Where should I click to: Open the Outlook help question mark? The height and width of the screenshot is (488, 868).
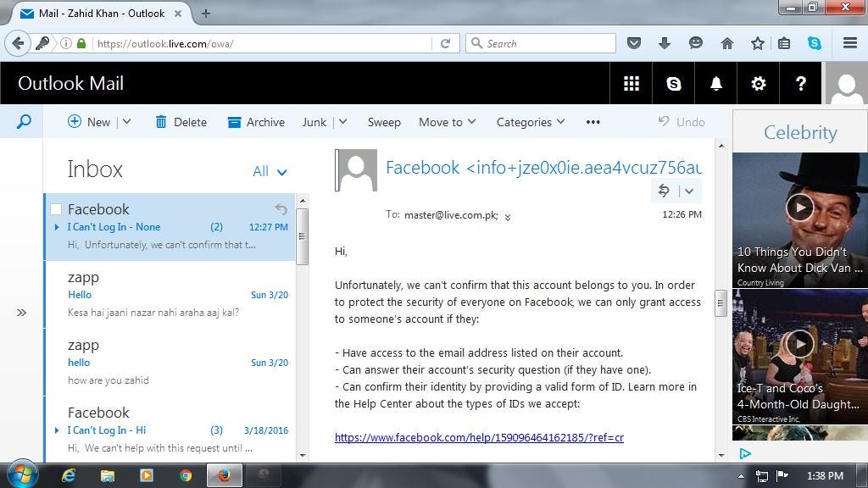click(x=800, y=84)
